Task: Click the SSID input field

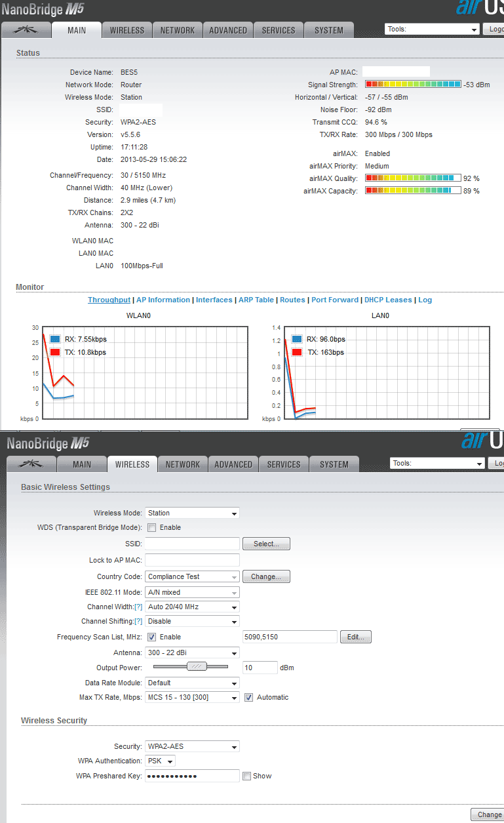Action: click(x=192, y=544)
